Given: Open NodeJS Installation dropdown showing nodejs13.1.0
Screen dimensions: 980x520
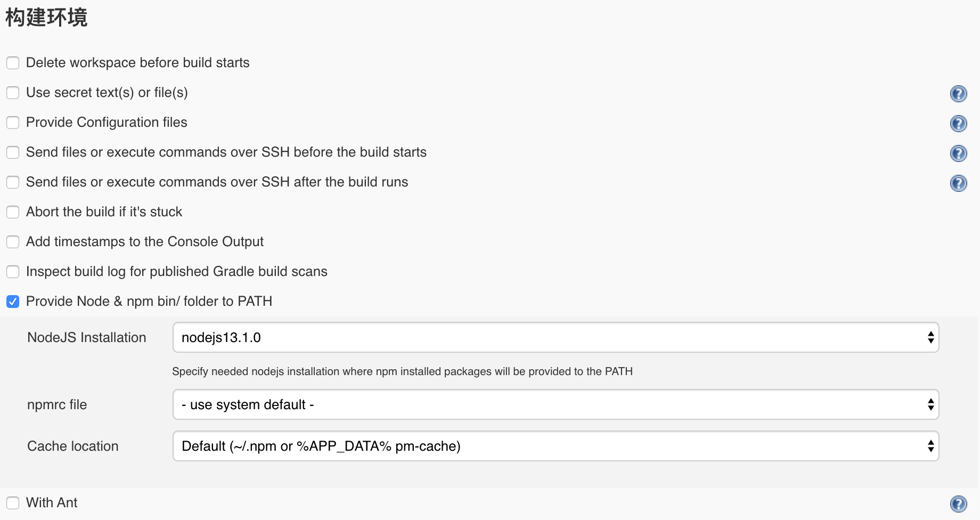Looking at the screenshot, I should 556,337.
